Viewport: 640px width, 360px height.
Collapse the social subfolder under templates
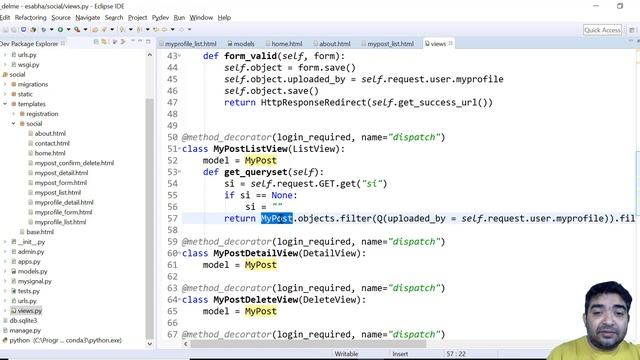[x=13, y=124]
